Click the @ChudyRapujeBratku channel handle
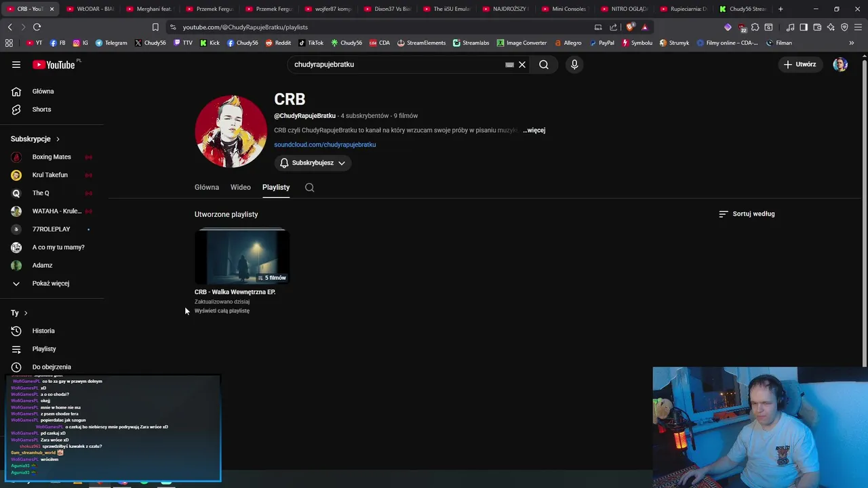 click(x=304, y=116)
